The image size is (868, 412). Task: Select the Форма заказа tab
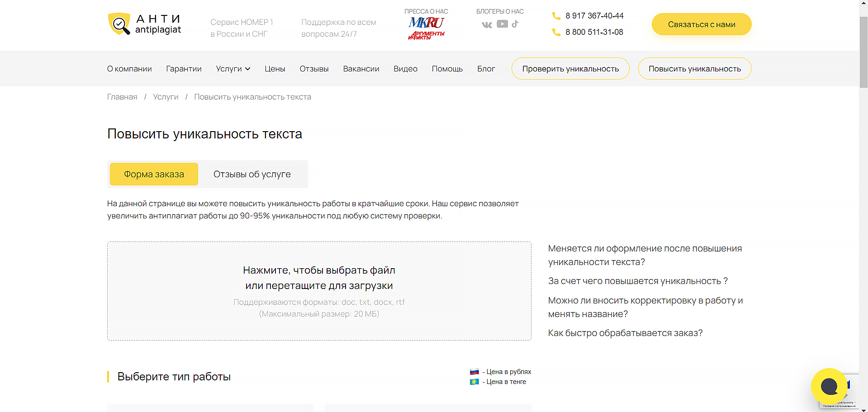click(154, 174)
